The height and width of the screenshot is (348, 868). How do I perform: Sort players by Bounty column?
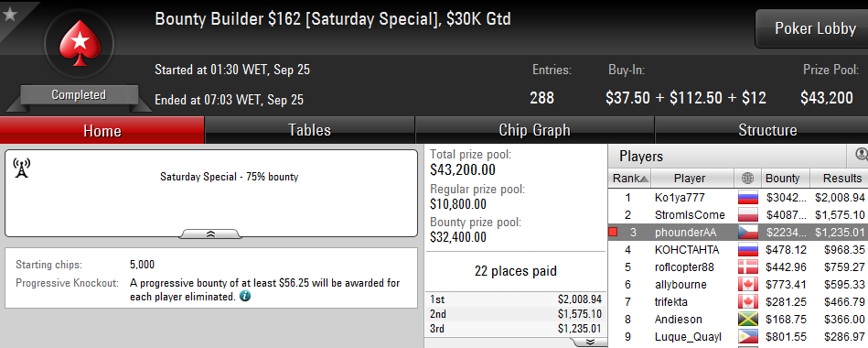click(x=782, y=179)
